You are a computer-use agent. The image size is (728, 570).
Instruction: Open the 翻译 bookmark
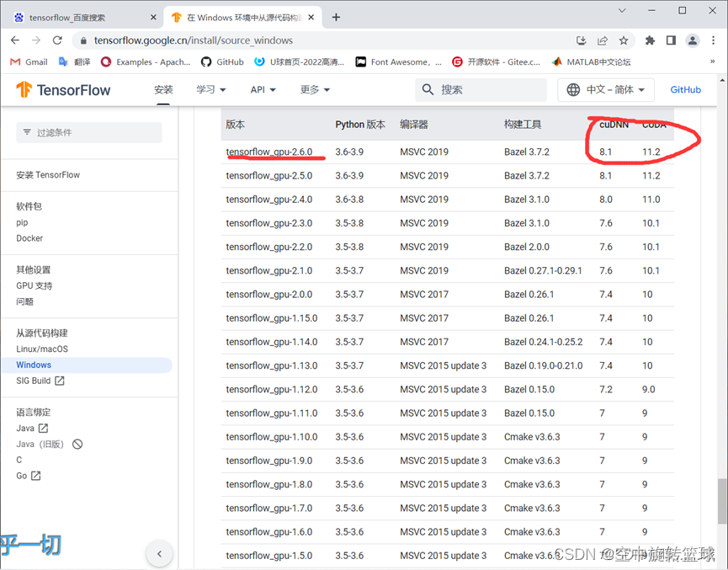point(74,61)
